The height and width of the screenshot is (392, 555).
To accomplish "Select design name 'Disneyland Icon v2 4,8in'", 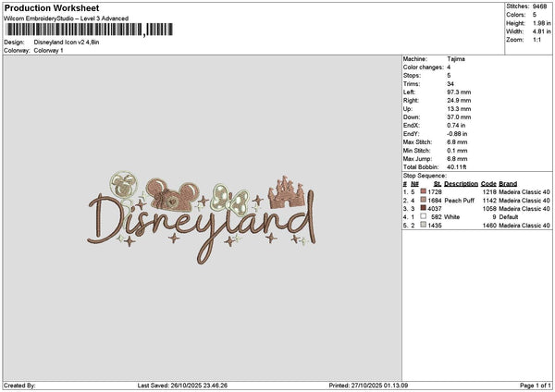I will [x=67, y=43].
